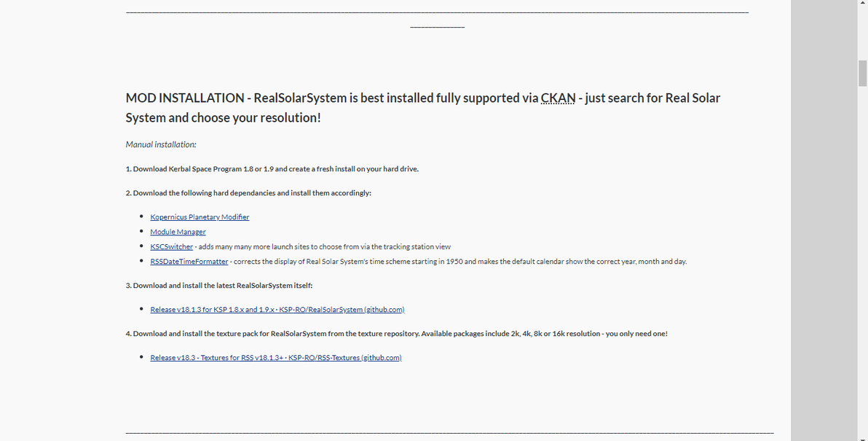Visit the RSSDateTimeFormatter link

click(189, 262)
